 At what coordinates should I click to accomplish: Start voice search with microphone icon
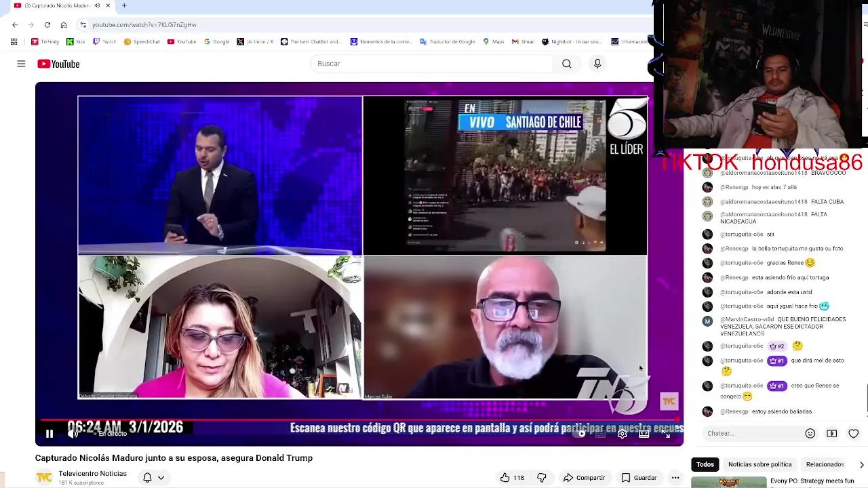point(597,64)
